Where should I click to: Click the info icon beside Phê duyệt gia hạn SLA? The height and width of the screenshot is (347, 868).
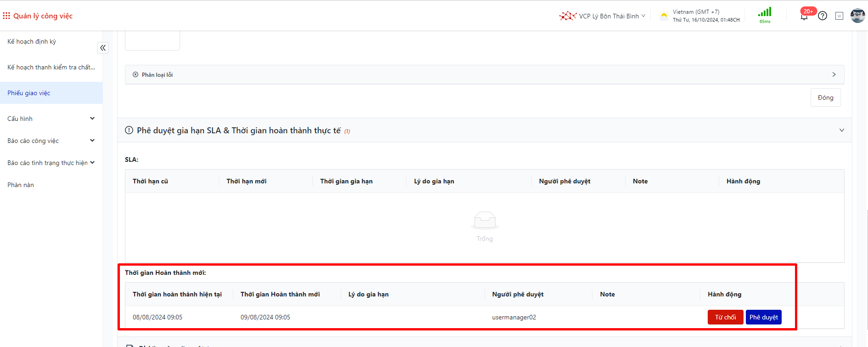click(x=129, y=131)
